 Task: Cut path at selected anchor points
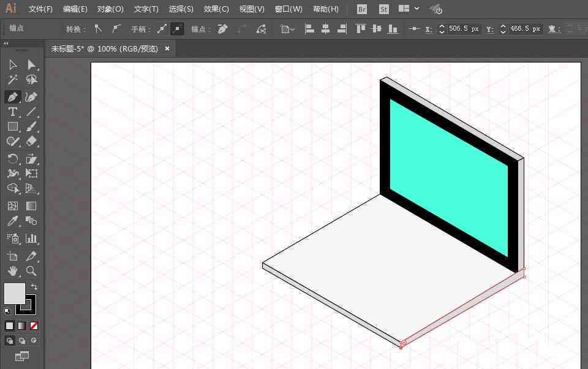tap(262, 29)
